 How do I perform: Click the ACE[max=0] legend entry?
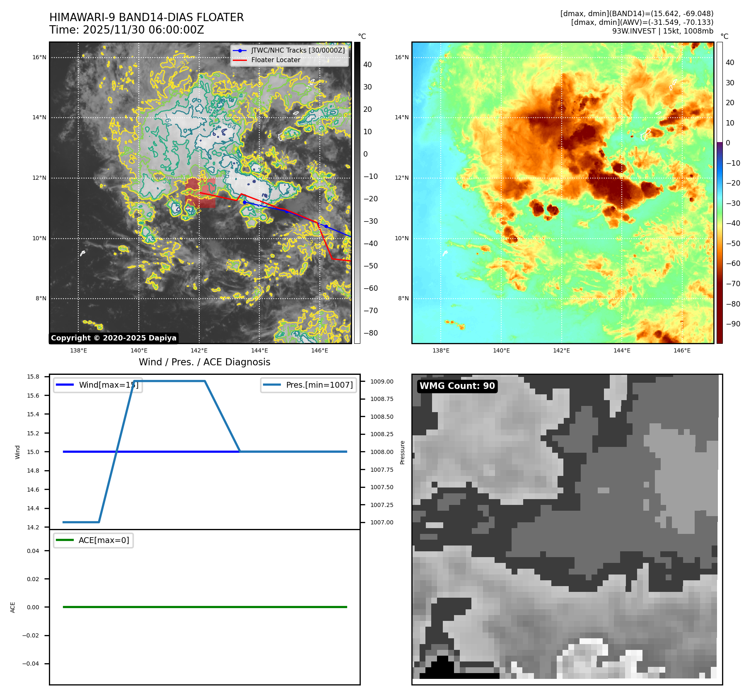pos(94,541)
